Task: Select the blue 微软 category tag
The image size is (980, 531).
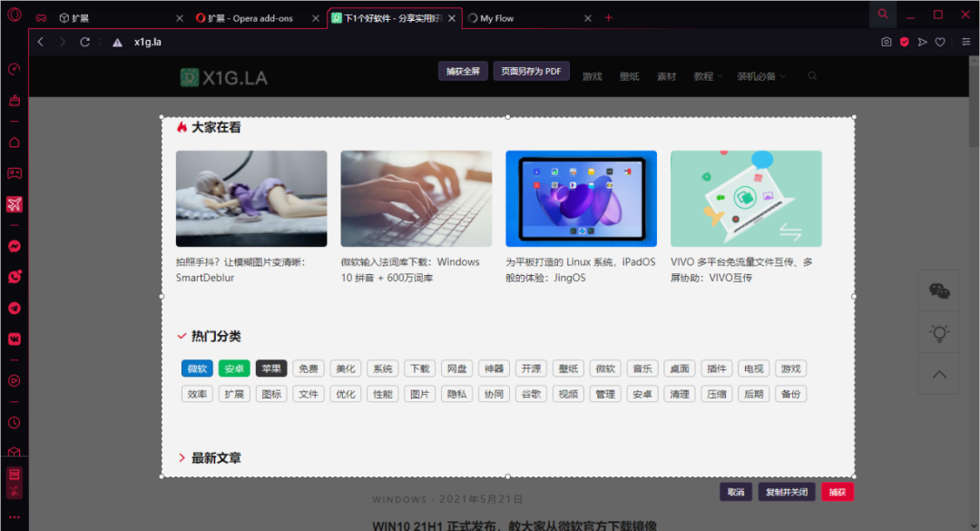Action: (x=197, y=369)
